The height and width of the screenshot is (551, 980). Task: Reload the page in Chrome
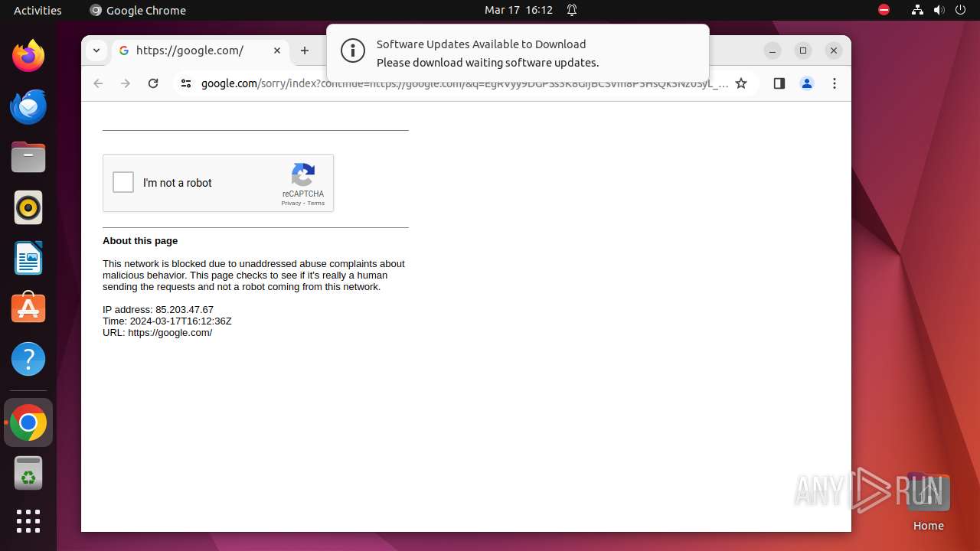153,83
